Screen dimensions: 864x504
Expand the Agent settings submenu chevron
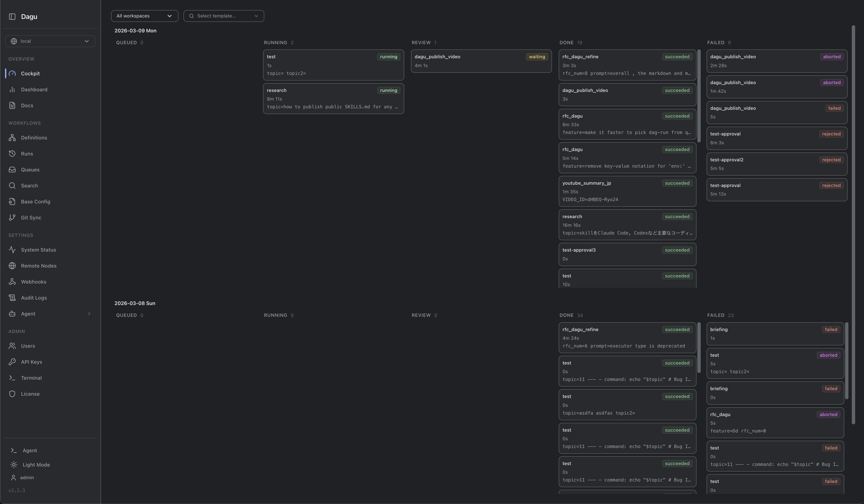tap(89, 314)
